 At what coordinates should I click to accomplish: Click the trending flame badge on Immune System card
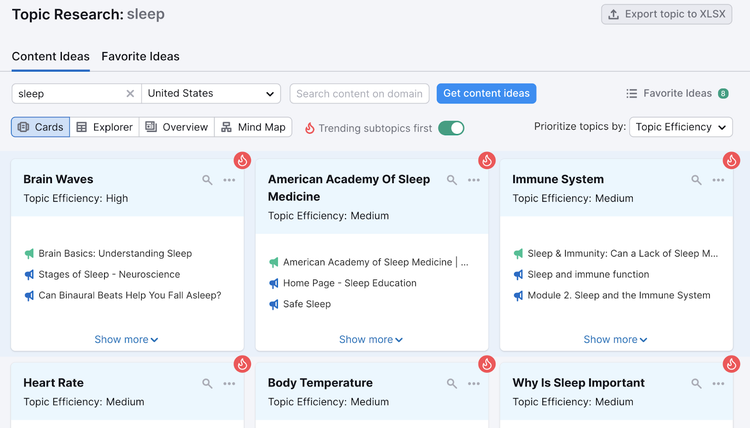point(731,160)
